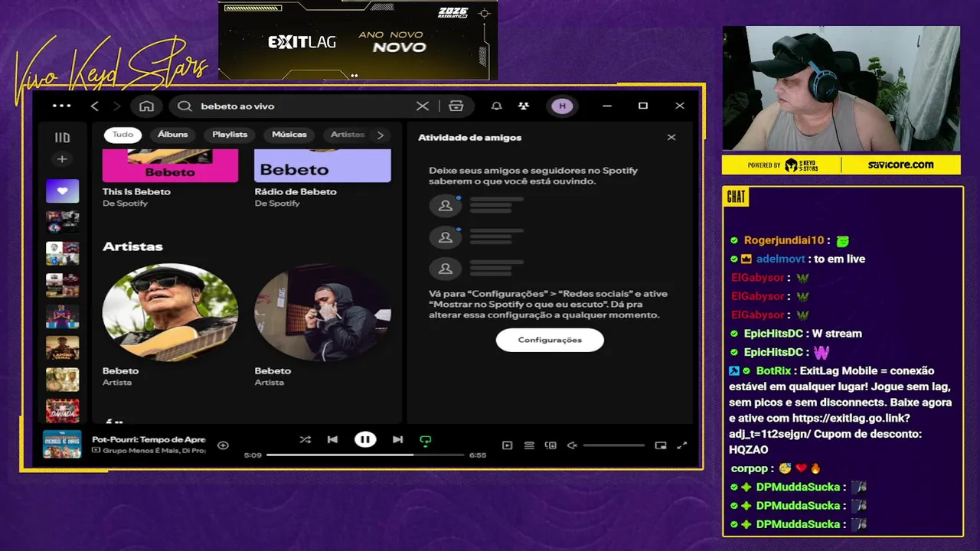980x551 pixels.
Task: Click the ExitLag banner at top
Action: [358, 40]
